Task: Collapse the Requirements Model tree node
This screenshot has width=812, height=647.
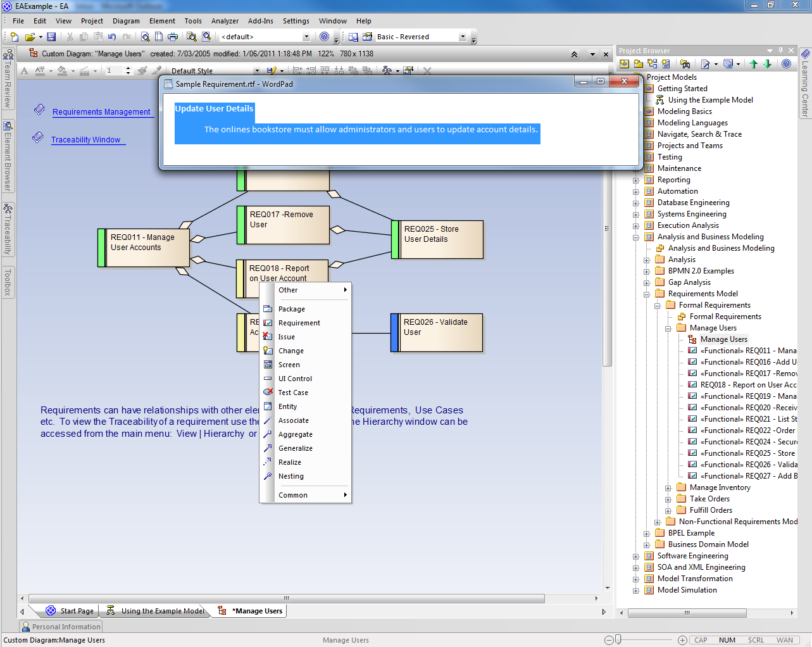Action: coord(647,294)
